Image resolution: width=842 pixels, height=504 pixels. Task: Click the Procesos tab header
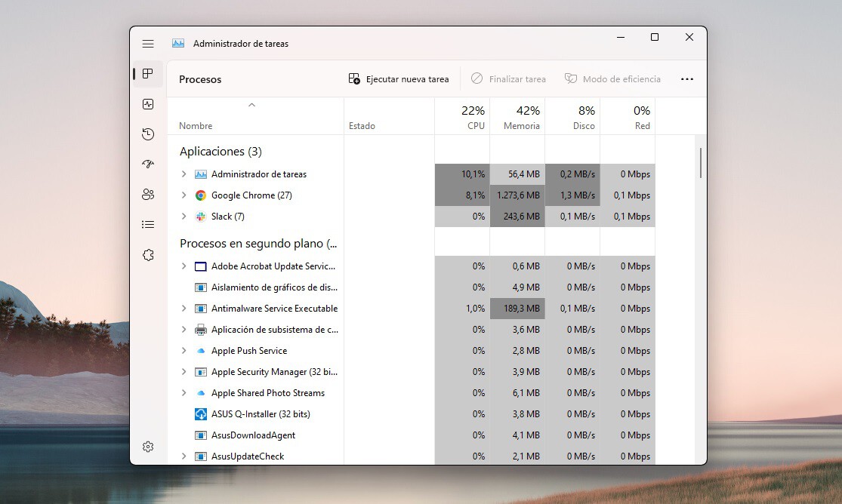coord(199,78)
